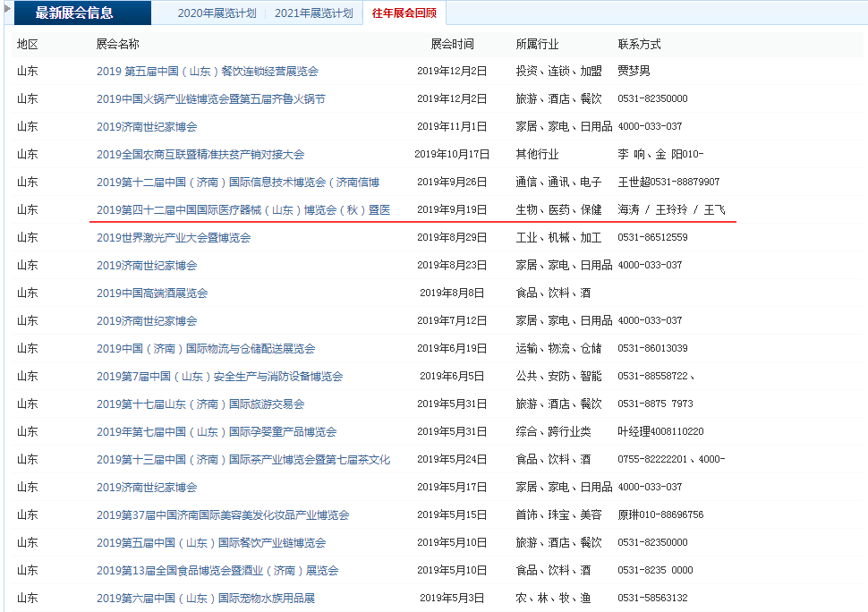Open 2019第7届中国（山东）安全生产与消防设备博览会 link
The height and width of the screenshot is (612, 868).
click(219, 377)
